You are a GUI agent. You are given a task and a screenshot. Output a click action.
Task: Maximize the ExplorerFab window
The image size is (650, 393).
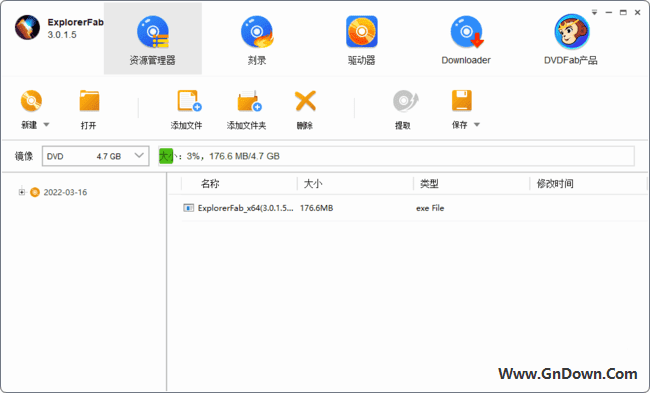(623, 12)
